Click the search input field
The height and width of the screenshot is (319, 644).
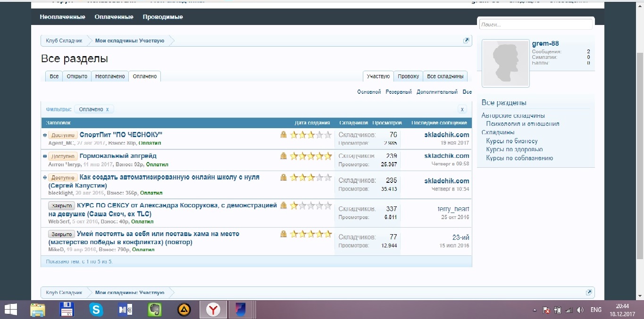[x=535, y=25]
